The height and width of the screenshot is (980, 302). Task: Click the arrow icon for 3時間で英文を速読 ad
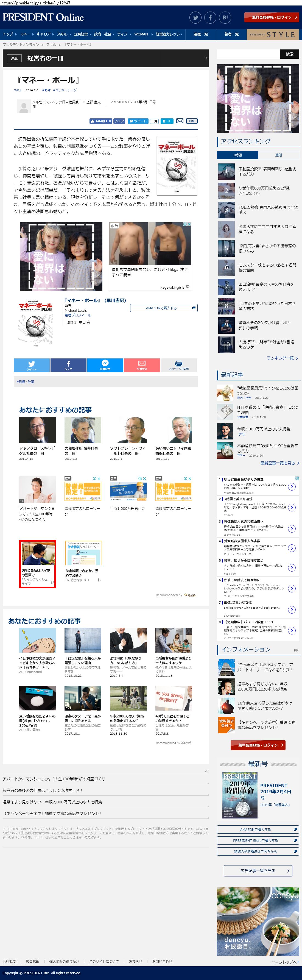(x=292, y=508)
